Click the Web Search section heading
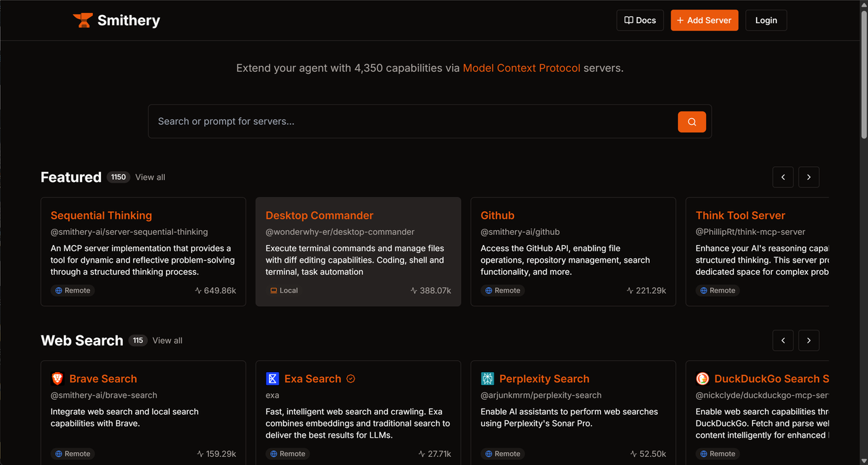This screenshot has width=868, height=465. pyautogui.click(x=82, y=341)
